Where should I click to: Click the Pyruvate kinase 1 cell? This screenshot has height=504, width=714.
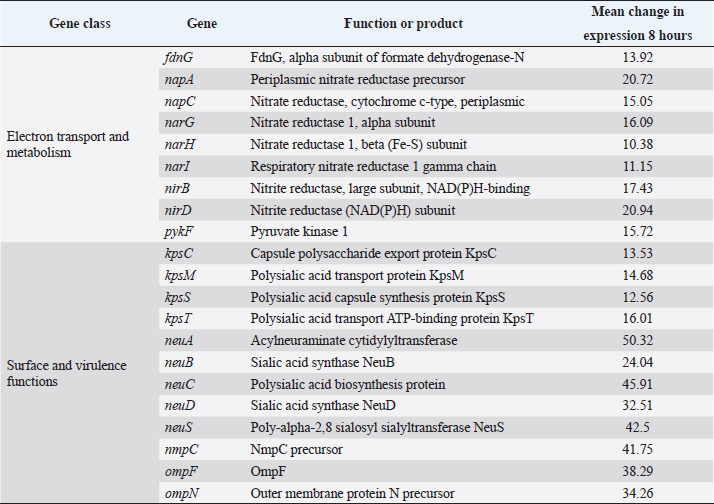[301, 231]
